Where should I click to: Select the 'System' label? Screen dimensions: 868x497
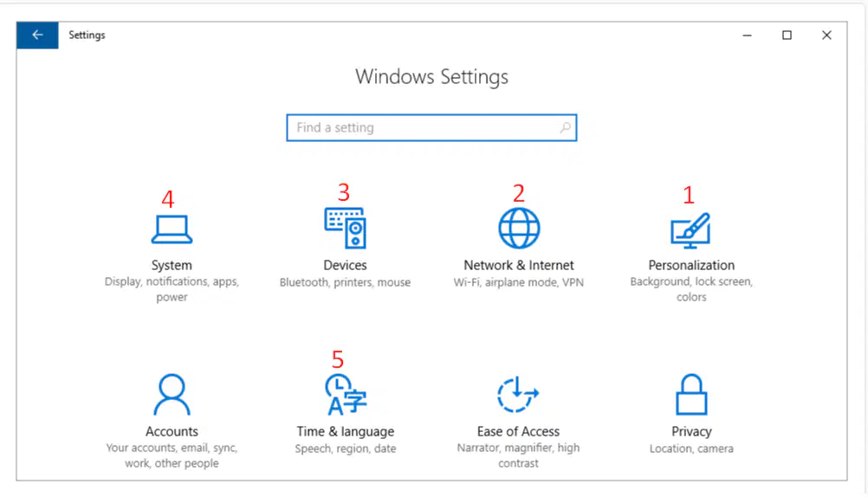click(x=172, y=265)
